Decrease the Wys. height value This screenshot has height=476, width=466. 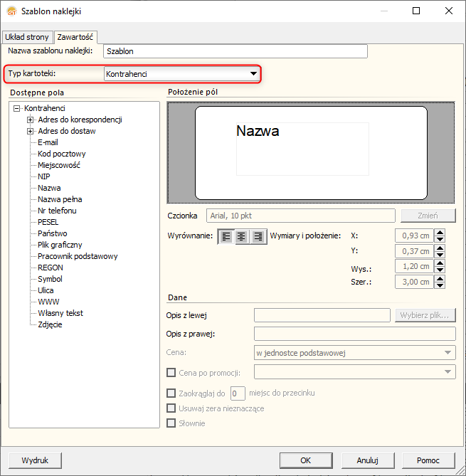tap(440, 270)
